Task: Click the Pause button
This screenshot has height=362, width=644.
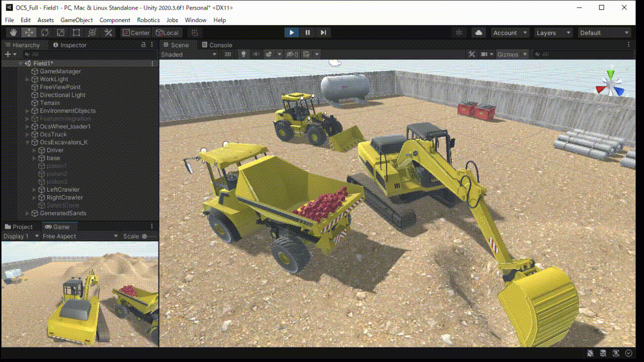Action: click(307, 32)
